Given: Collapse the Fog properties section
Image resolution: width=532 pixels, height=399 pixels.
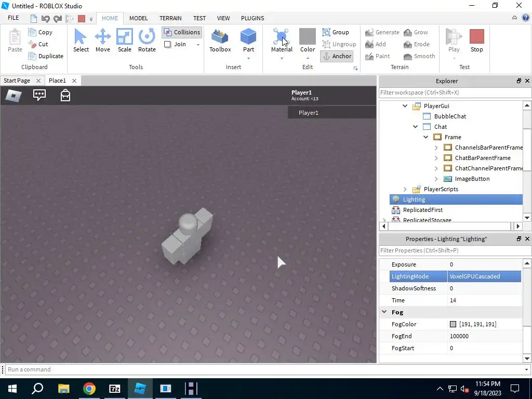Looking at the screenshot, I should coord(384,312).
